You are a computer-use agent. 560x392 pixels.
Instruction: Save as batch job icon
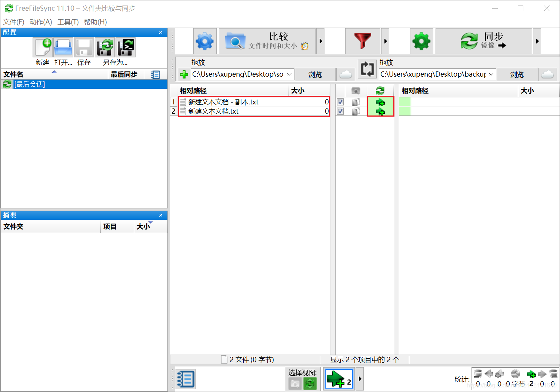click(126, 47)
